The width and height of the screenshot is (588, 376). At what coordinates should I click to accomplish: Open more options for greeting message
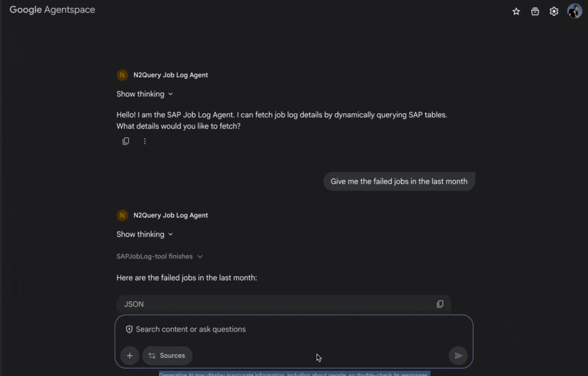point(145,141)
